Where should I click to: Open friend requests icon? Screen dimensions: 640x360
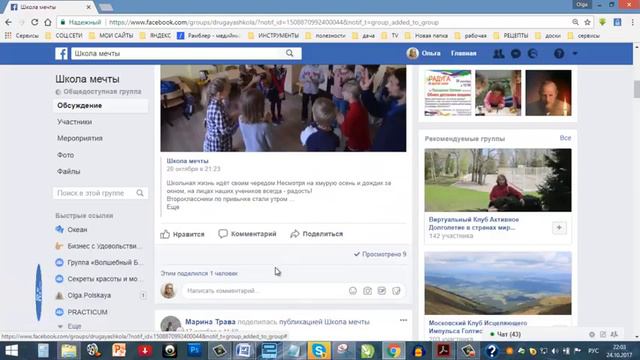coord(498,53)
